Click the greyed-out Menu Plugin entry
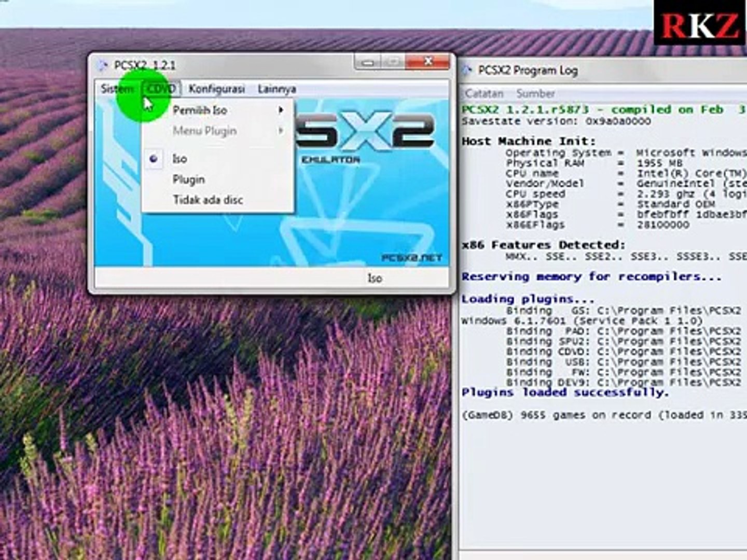Viewport: 747px width, 560px height. point(218,131)
